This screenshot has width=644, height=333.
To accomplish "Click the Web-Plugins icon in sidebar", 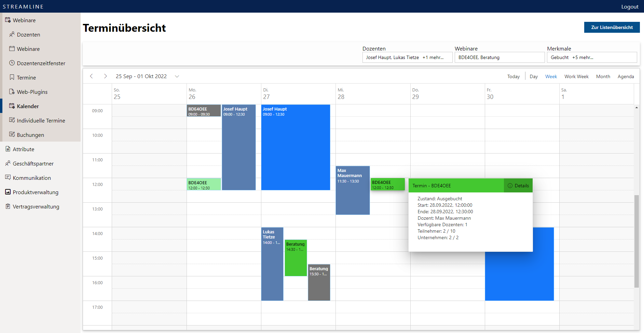I will pyautogui.click(x=12, y=92).
